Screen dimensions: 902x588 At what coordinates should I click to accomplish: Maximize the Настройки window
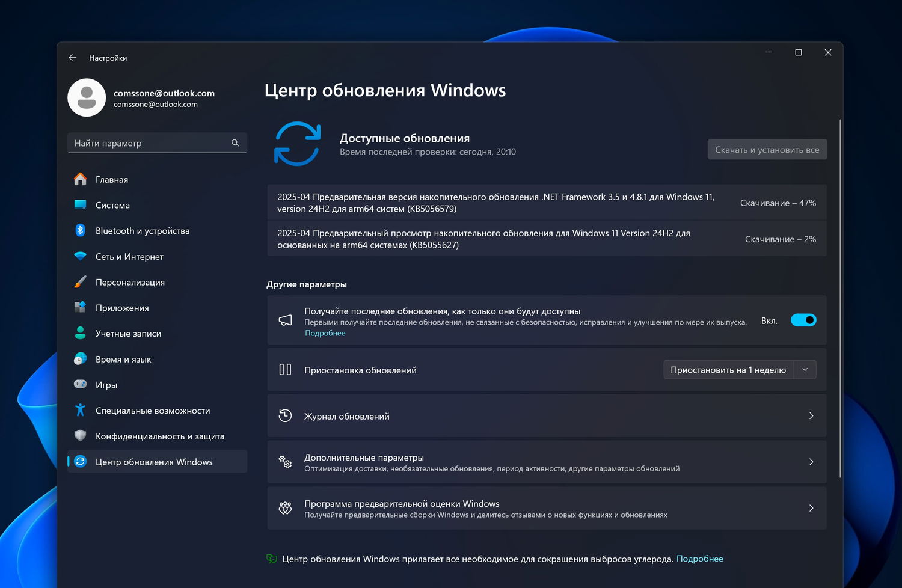pyautogui.click(x=799, y=52)
